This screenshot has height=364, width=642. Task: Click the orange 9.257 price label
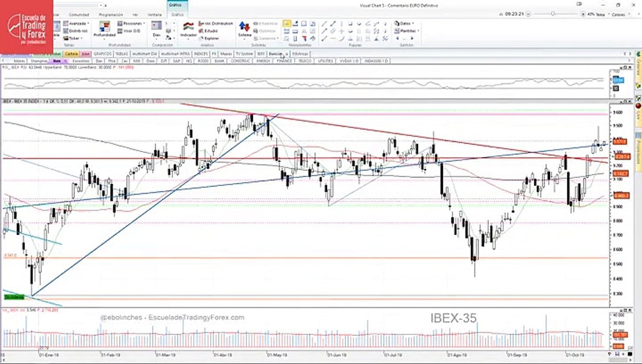click(x=622, y=157)
